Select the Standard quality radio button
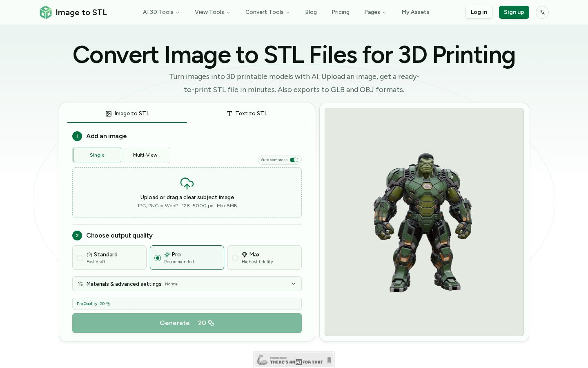The width and height of the screenshot is (588, 368). 80,258
